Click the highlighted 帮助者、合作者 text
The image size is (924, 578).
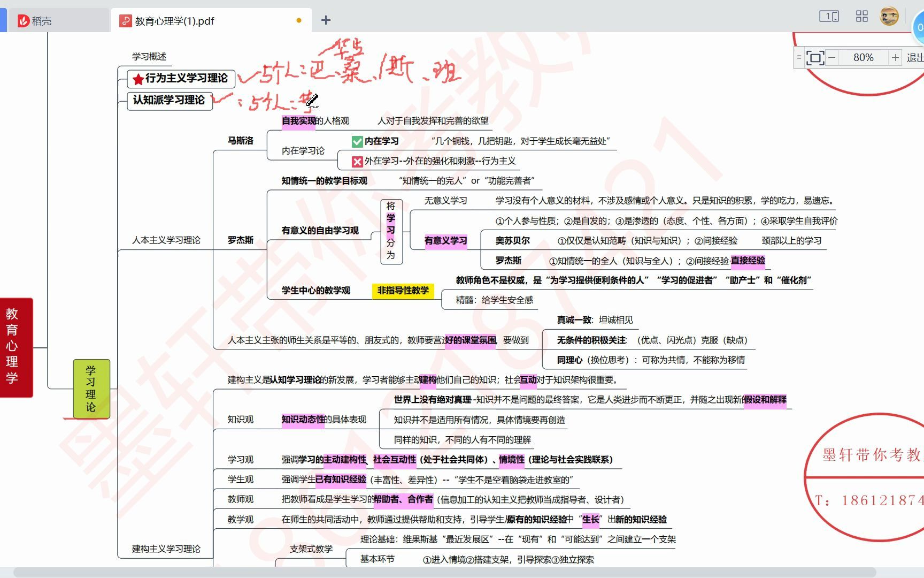403,499
